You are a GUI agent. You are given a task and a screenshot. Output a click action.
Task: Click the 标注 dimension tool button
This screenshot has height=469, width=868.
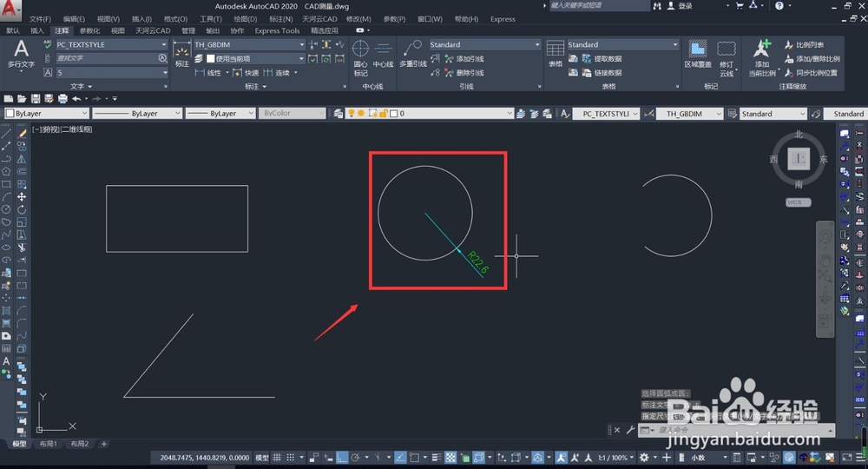(182, 54)
